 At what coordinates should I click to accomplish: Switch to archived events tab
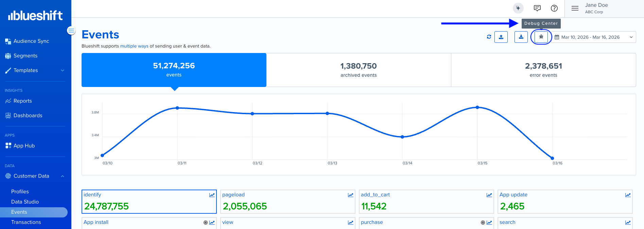[x=359, y=70]
